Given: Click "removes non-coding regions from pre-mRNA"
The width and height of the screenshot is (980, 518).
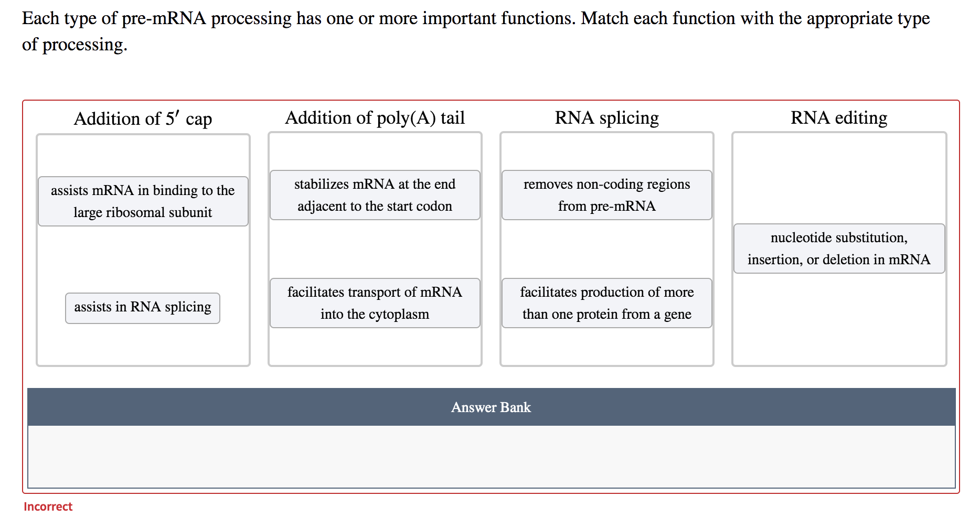Looking at the screenshot, I should tap(606, 195).
